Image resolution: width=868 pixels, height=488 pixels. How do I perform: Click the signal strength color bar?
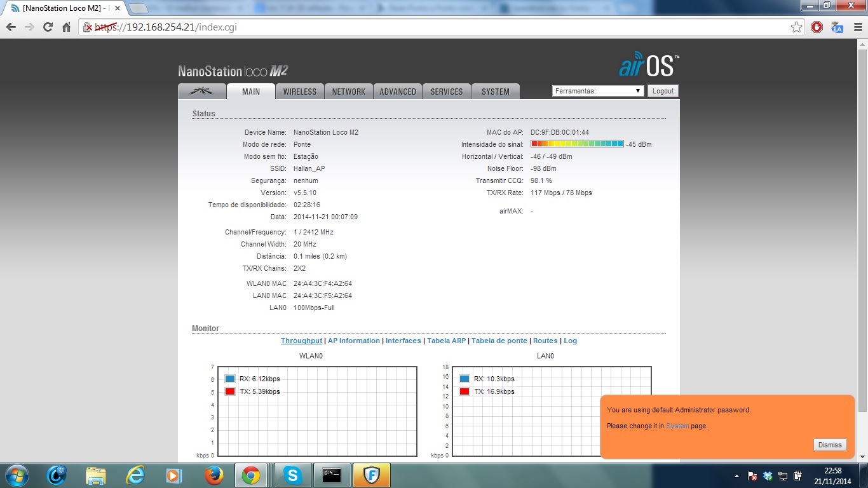pos(577,144)
